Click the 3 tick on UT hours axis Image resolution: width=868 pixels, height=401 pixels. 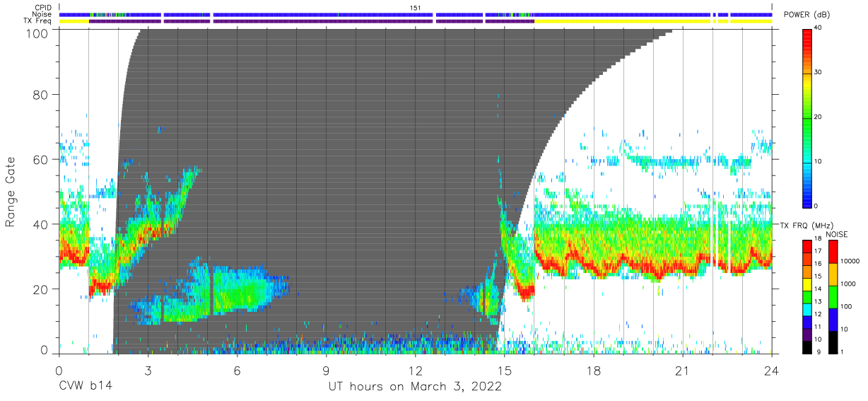click(x=148, y=370)
